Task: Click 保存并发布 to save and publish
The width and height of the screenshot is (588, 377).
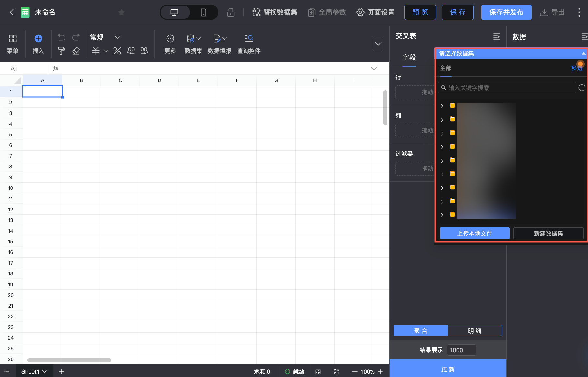Action: coord(506,12)
